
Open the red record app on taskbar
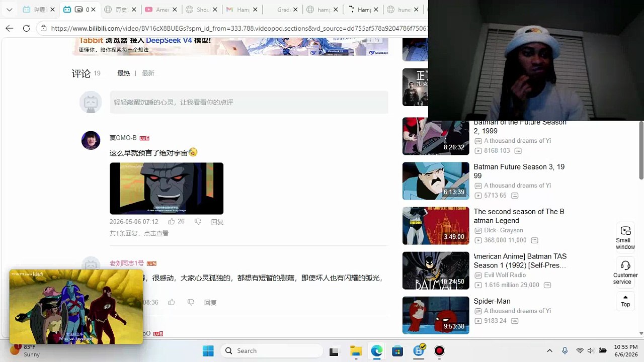click(439, 351)
